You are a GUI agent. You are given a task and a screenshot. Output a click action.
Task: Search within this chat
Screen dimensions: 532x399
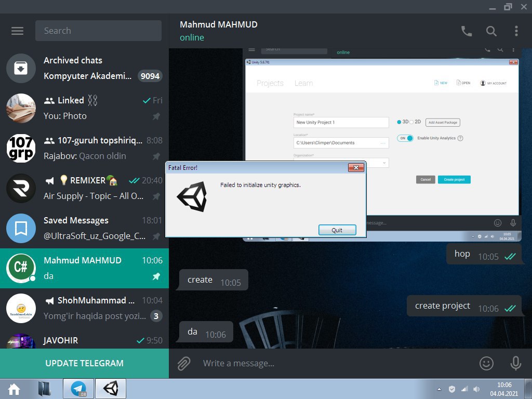(491, 31)
